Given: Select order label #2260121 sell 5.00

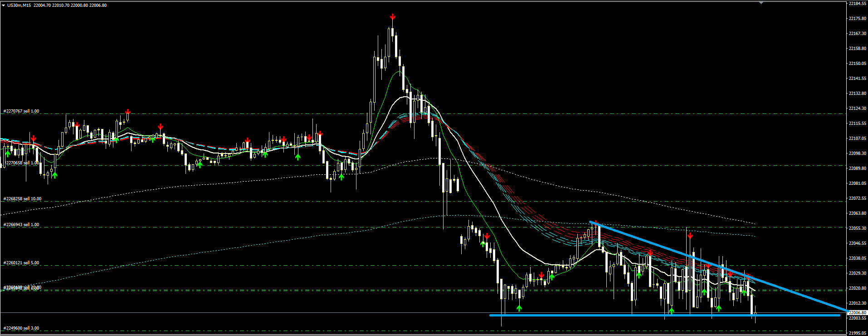Looking at the screenshot, I should coord(21,263).
